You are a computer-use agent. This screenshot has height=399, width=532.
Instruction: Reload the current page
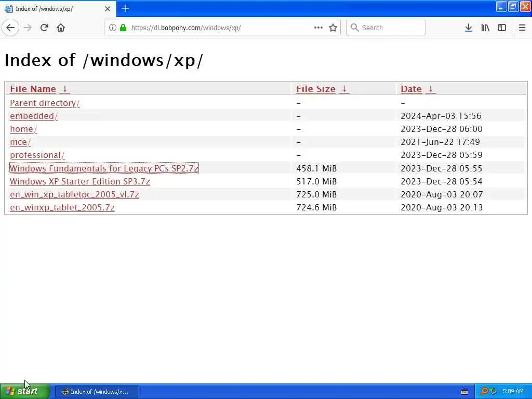44,28
